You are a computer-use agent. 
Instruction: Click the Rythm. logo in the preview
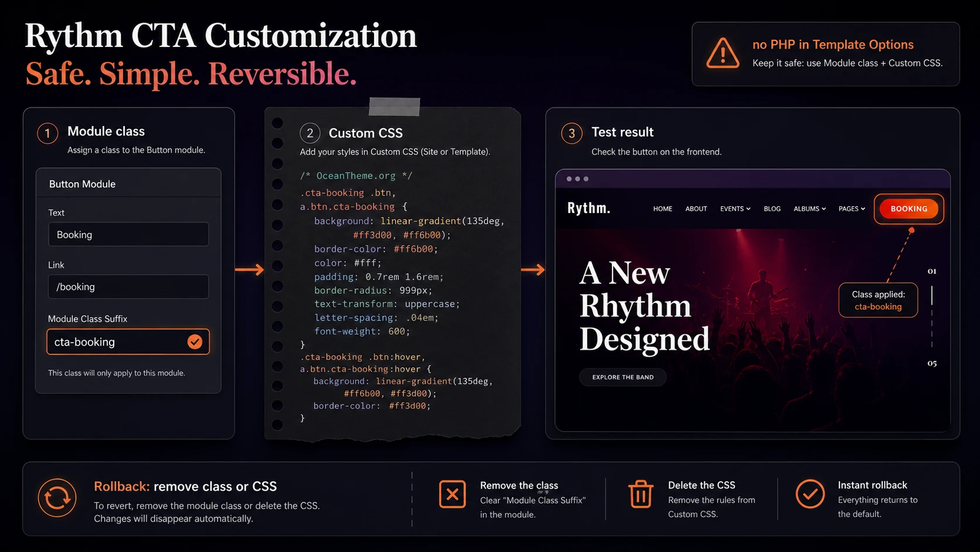[588, 208]
